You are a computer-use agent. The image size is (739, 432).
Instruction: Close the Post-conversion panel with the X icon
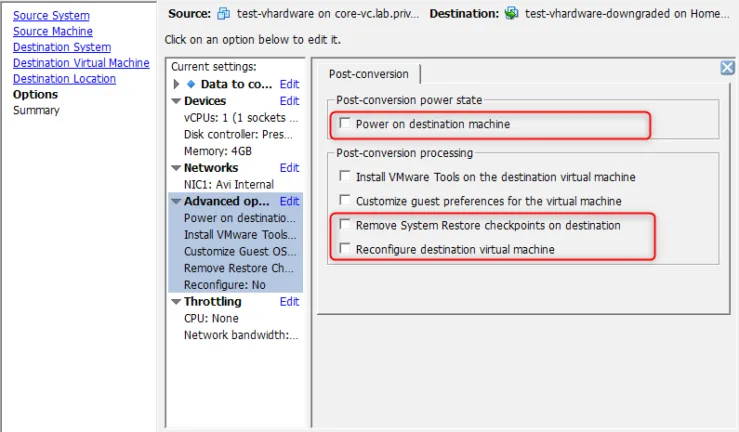(727, 68)
